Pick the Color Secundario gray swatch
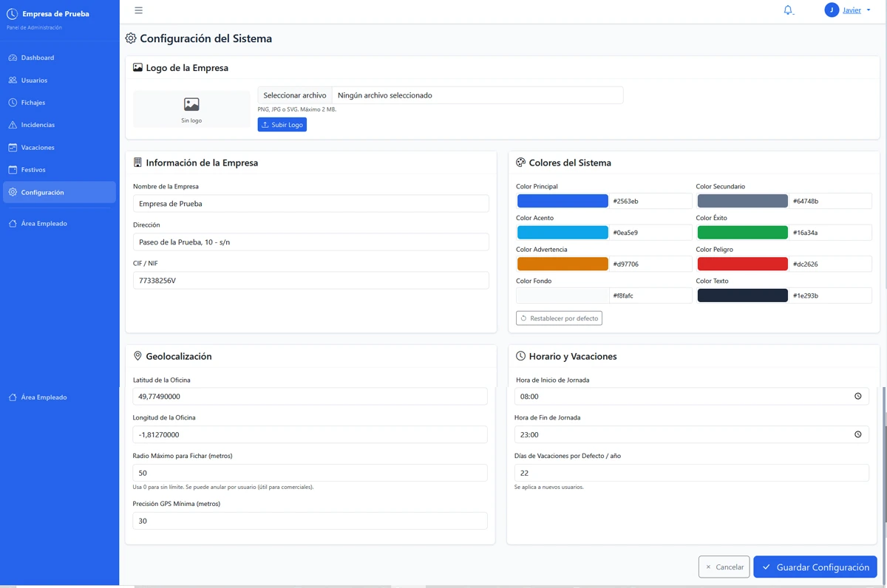 pyautogui.click(x=743, y=201)
